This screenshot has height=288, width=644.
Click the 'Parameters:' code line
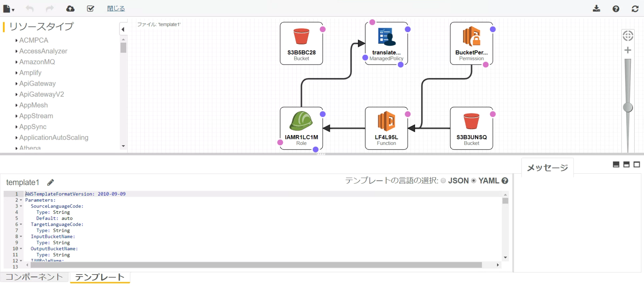[x=40, y=200]
